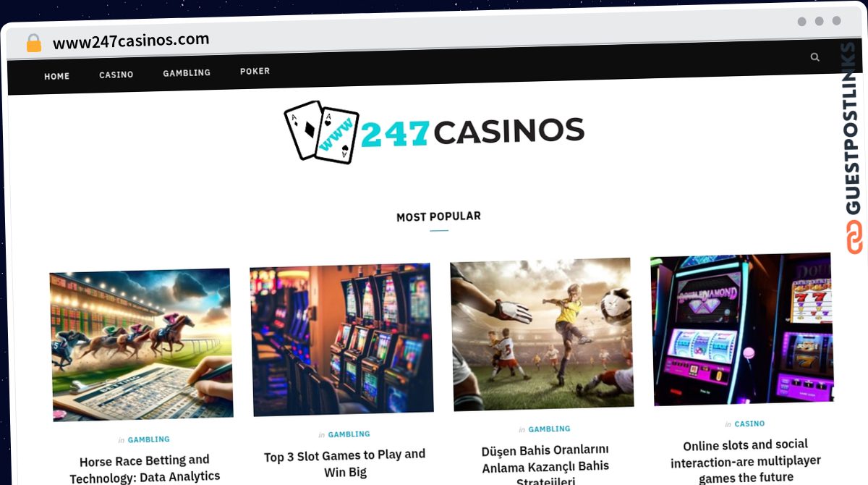Image resolution: width=868 pixels, height=485 pixels.
Task: Read 'Horse Race Betting and Technology' article
Action: (145, 468)
